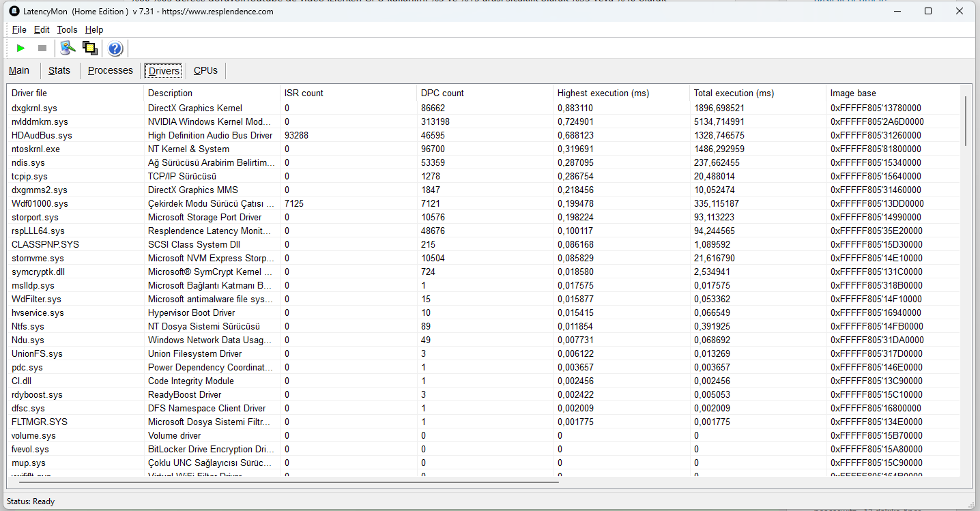Select the stornvme.sys row
The image size is (980, 511).
click(x=483, y=258)
